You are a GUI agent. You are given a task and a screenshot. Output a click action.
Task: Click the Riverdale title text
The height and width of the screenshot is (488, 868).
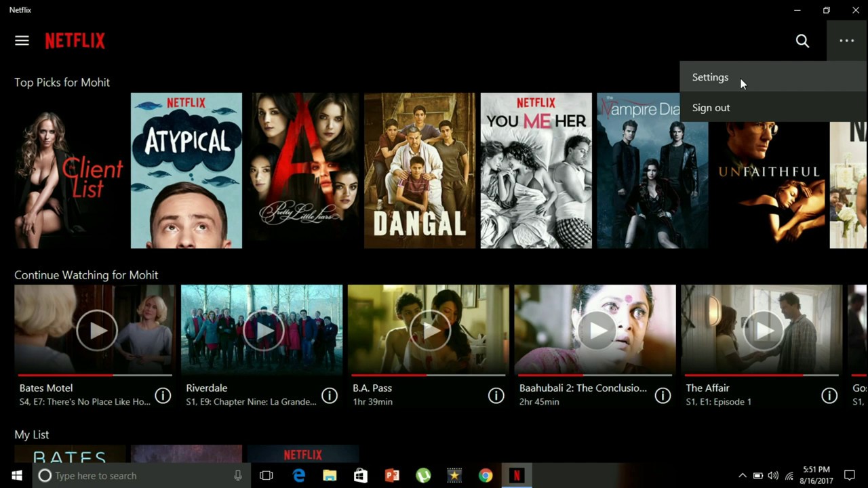pos(207,388)
